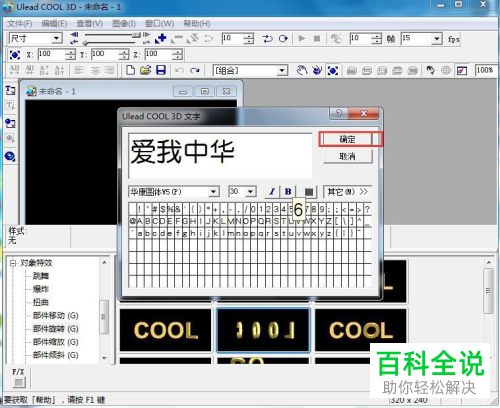Open the 查看(V) menu
The image size is (500, 408).
(89, 24)
